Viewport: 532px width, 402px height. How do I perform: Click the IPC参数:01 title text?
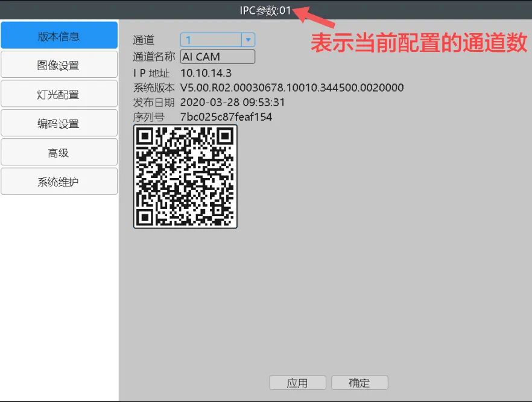(265, 10)
